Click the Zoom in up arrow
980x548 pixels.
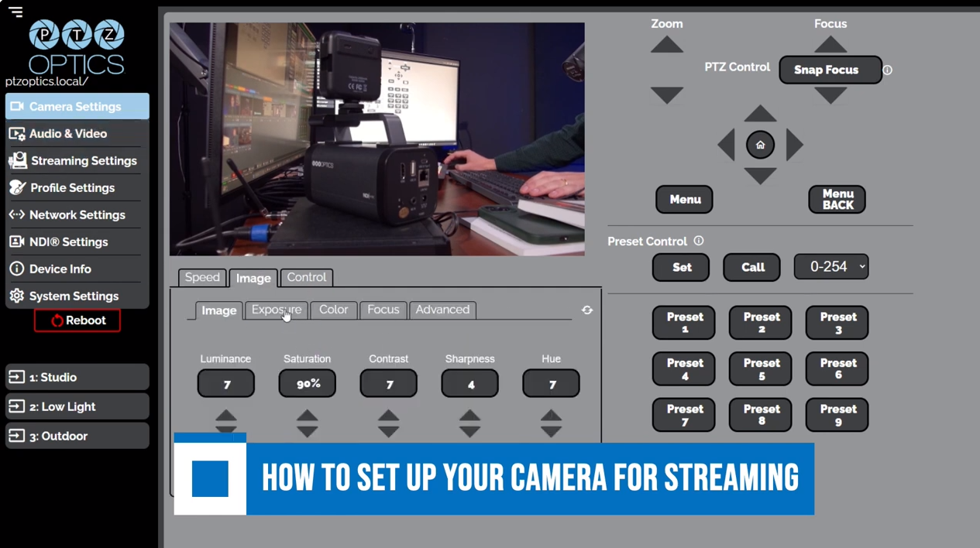point(666,46)
